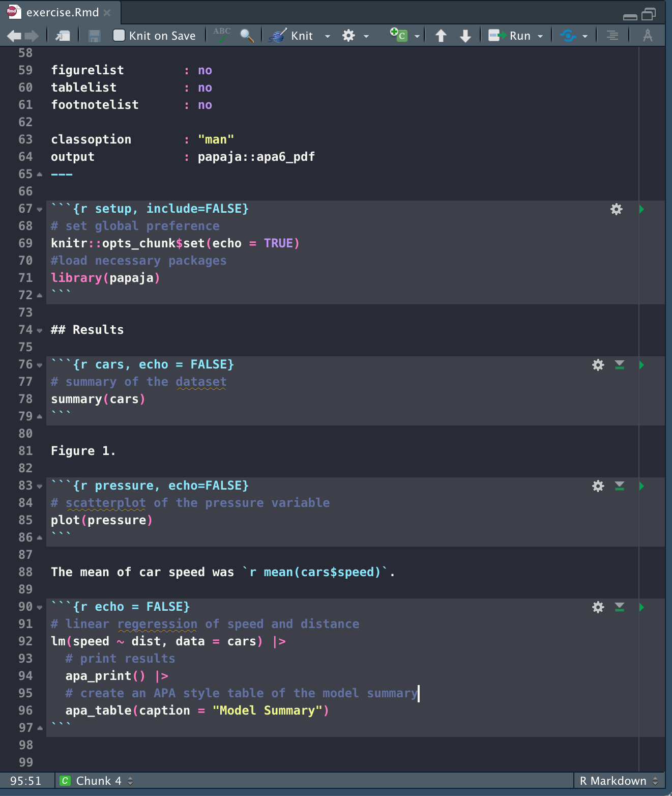Open Find/Replace with the magnifier icon
The image size is (672, 796).
click(247, 36)
